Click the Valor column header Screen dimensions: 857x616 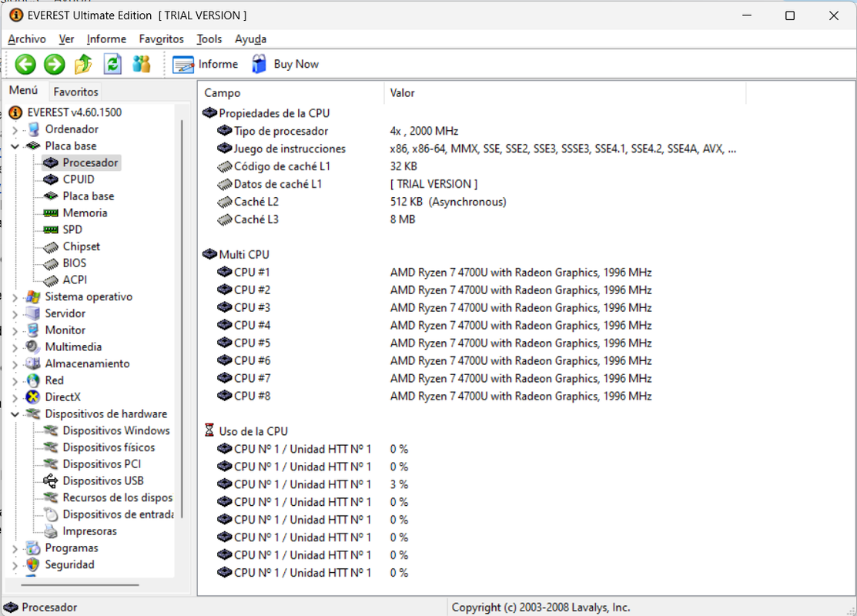click(x=564, y=93)
